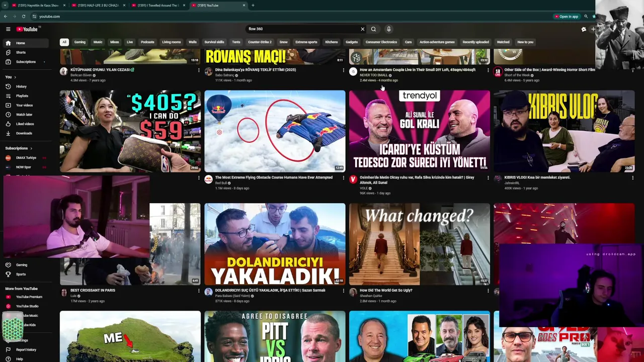The image size is (644, 362).
Task: Open the browser zoom magnifier icon
Action: [x=586, y=17]
